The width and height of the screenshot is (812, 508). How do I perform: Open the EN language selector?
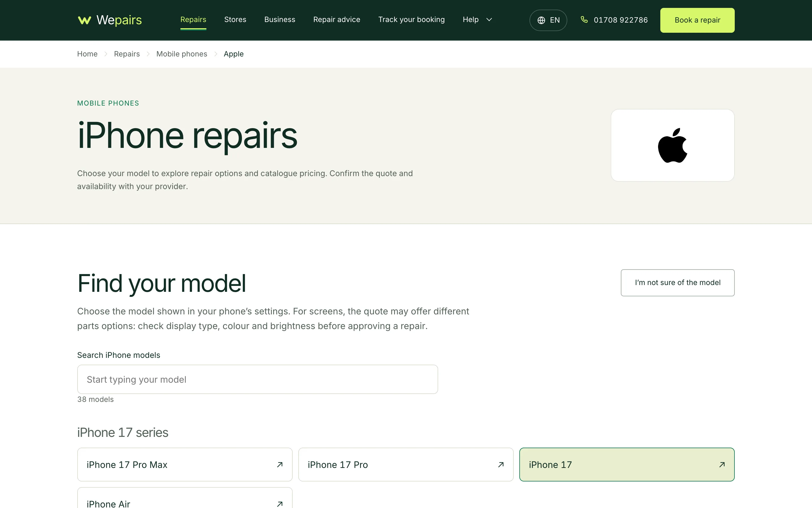[x=548, y=20]
